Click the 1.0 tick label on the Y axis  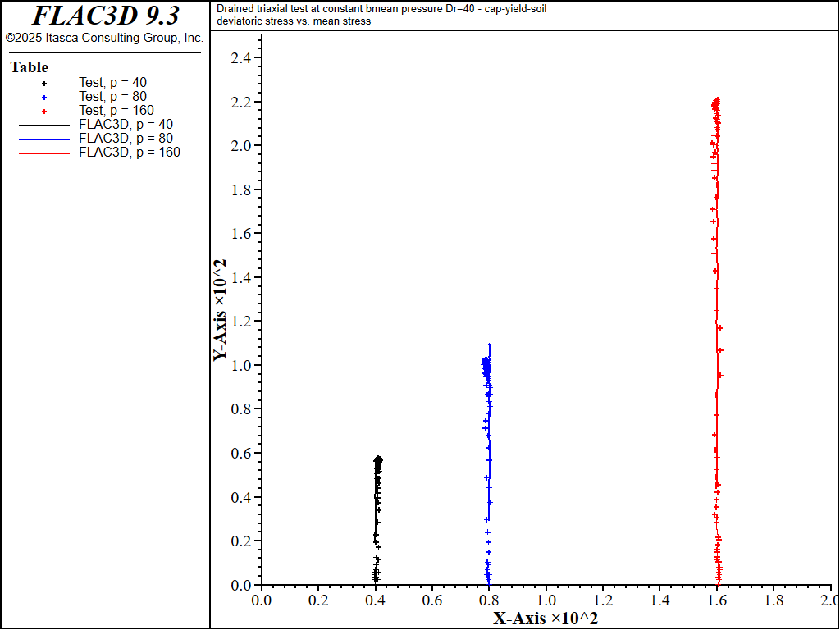(x=241, y=365)
